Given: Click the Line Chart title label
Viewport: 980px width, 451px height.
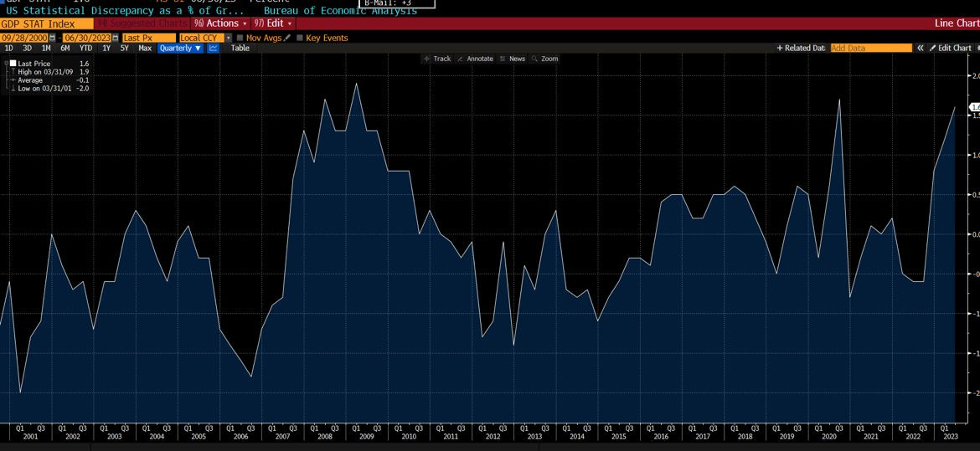Looking at the screenshot, I should click(957, 23).
